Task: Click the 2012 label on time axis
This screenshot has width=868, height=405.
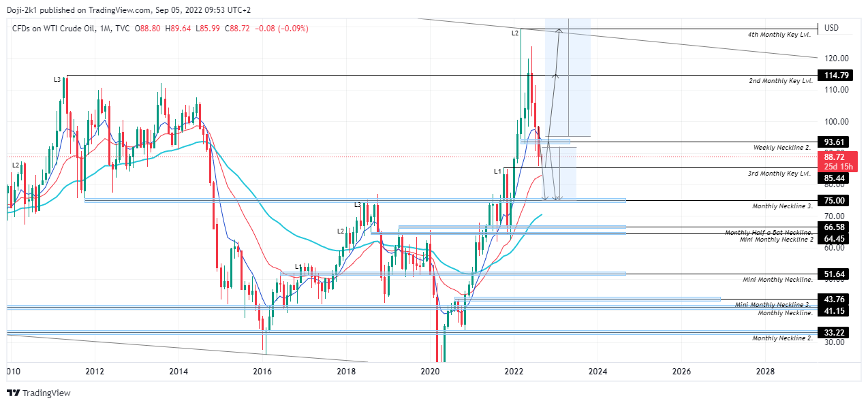Action: coord(95,372)
